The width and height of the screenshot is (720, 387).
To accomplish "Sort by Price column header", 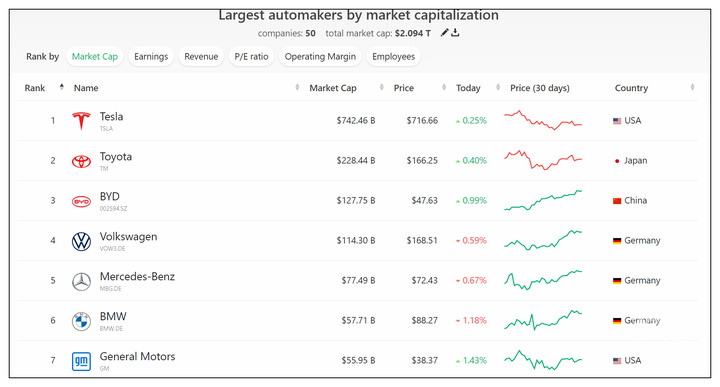I will [x=404, y=88].
